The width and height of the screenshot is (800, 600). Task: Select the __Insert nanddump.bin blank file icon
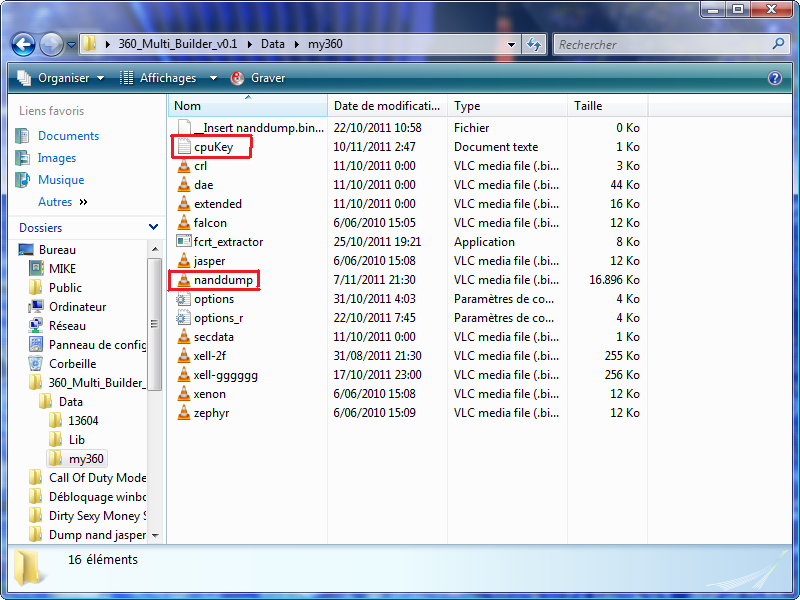pyautogui.click(x=184, y=128)
